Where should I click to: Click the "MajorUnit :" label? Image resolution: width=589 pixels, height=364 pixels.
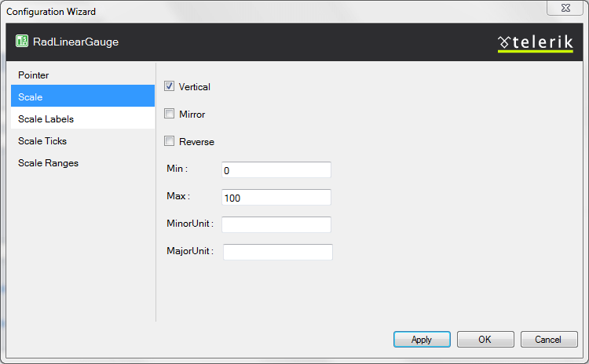tap(190, 251)
